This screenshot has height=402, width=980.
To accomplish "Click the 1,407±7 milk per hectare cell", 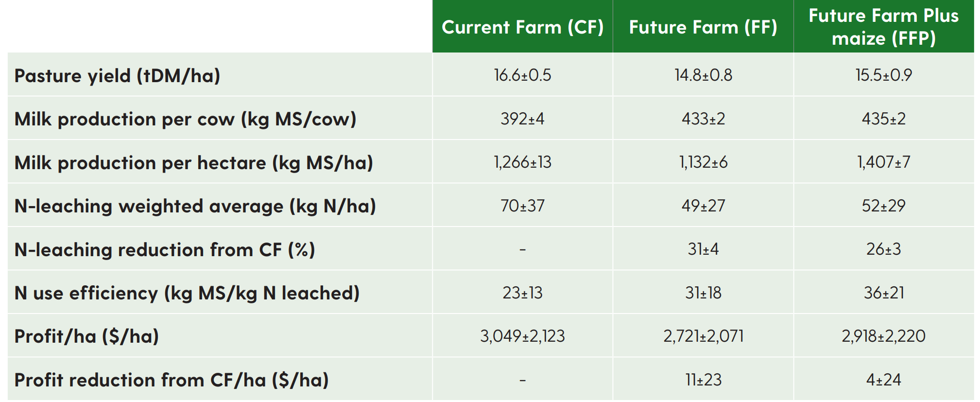I will point(884,162).
